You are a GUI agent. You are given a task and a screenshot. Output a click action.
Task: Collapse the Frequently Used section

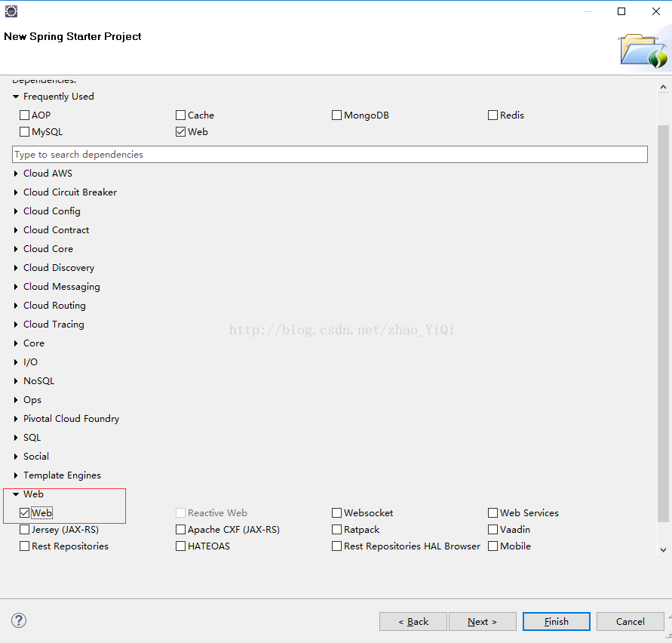[16, 97]
